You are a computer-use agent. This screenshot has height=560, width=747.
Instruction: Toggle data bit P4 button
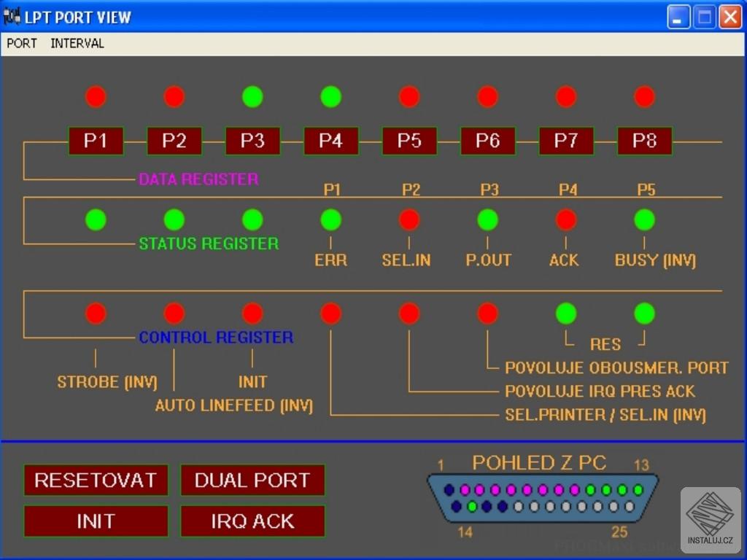[330, 141]
